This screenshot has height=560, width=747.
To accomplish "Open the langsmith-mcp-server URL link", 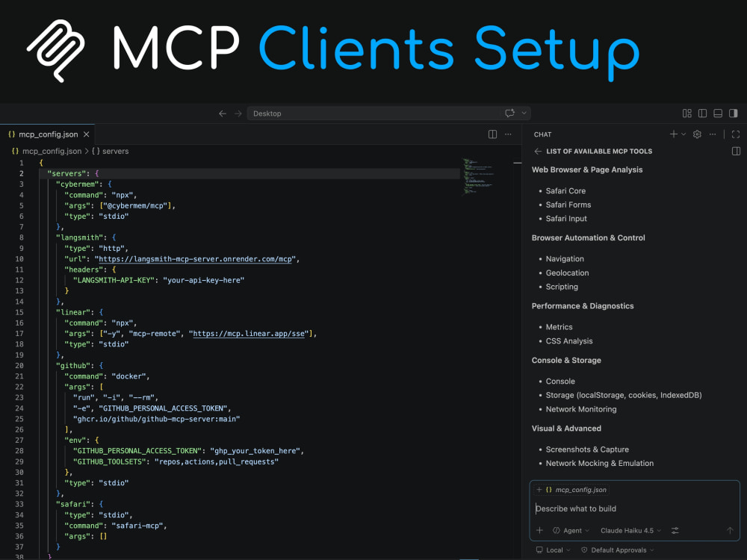I will point(195,259).
